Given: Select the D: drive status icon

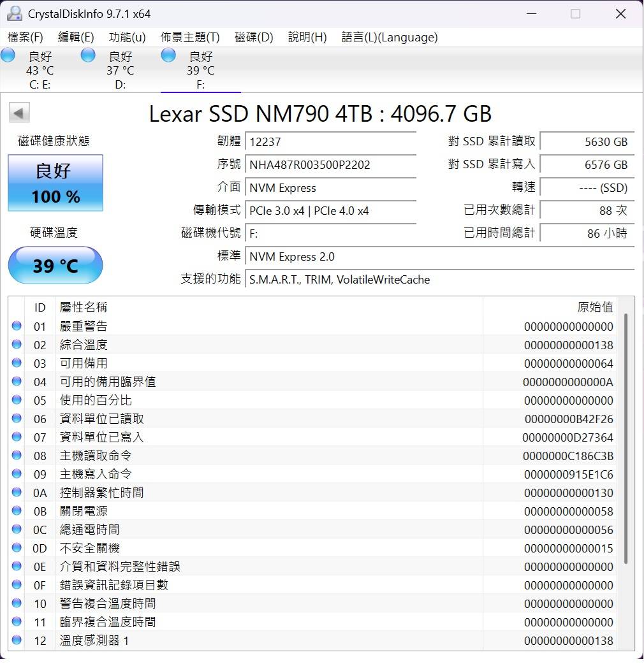Looking at the screenshot, I should (88, 55).
